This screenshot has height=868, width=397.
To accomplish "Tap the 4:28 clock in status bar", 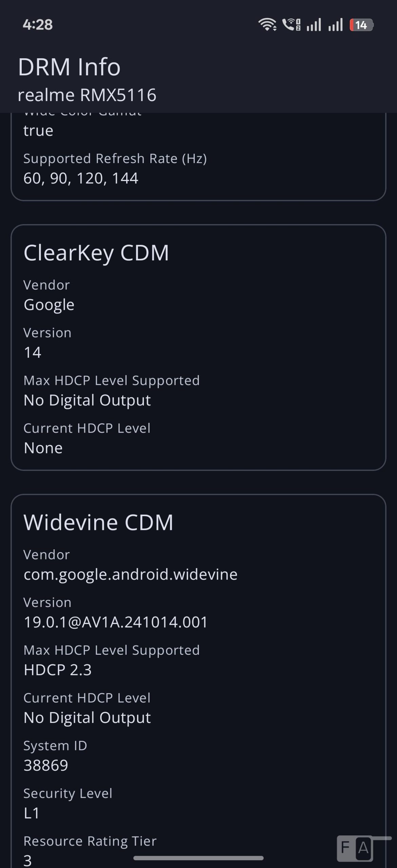I will [x=38, y=25].
